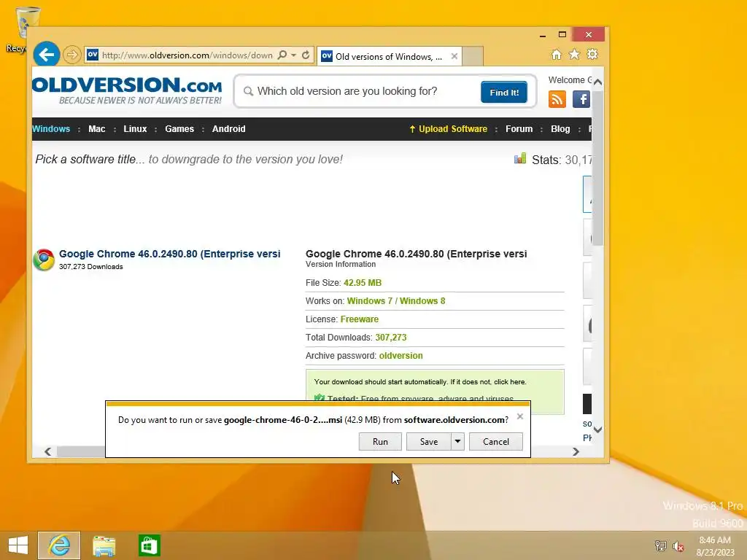Open File Explorer from the taskbar

tap(104, 545)
